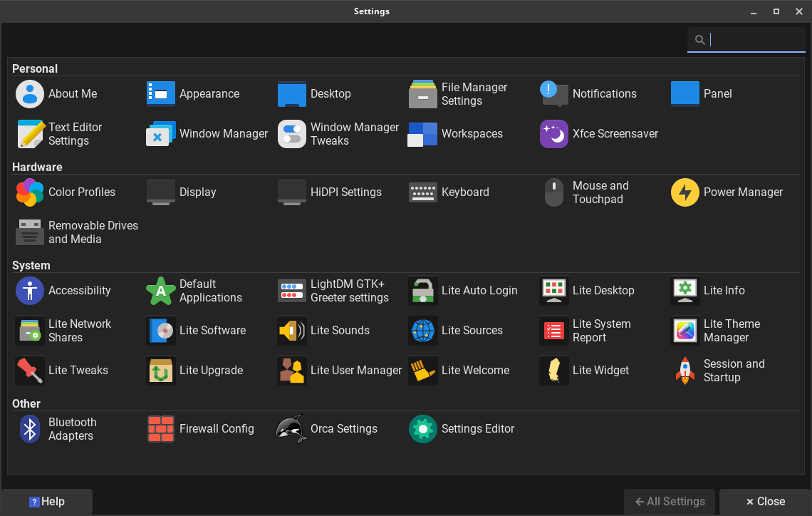Image resolution: width=812 pixels, height=516 pixels.
Task: Open Lite Software manager
Action: [197, 331]
